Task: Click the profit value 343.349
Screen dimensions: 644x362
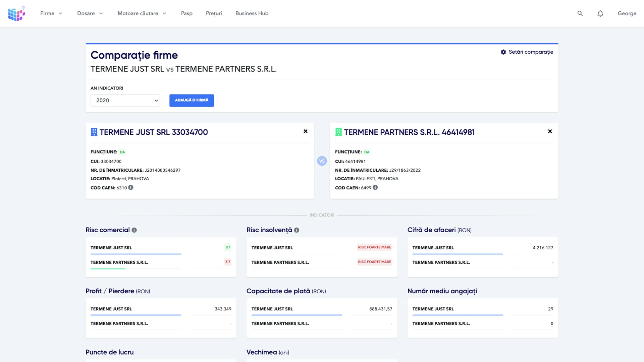Action: (x=223, y=309)
